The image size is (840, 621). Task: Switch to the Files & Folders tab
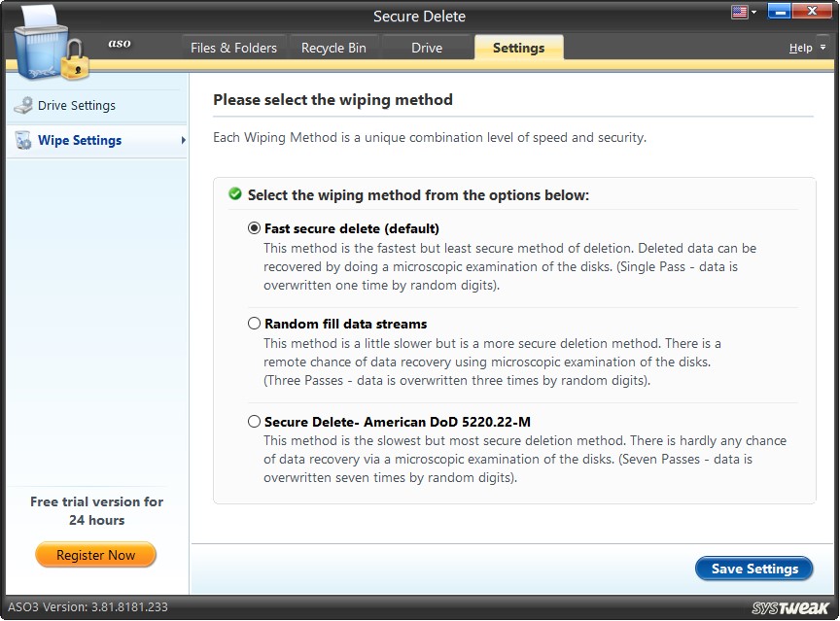(x=233, y=47)
